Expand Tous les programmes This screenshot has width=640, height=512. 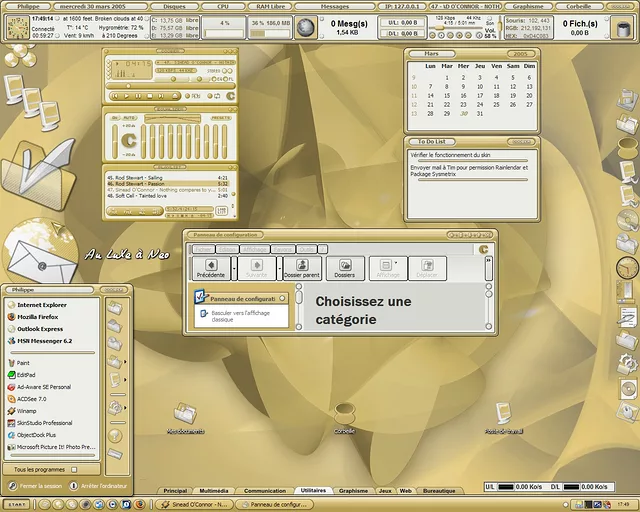[39, 469]
